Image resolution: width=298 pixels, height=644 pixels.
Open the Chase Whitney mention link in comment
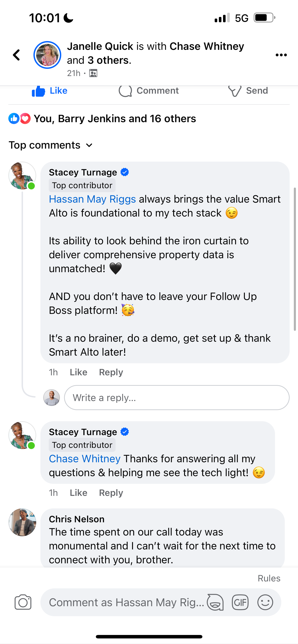coord(84,459)
